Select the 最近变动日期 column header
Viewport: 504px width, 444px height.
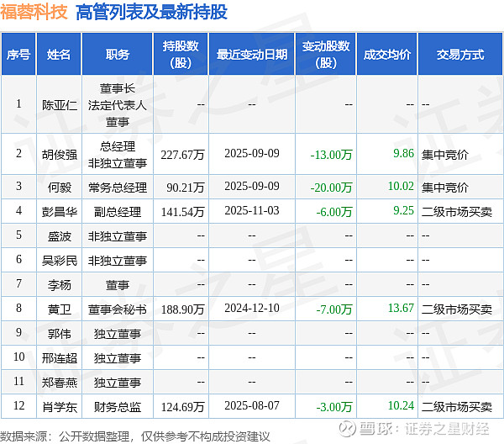tap(252, 54)
